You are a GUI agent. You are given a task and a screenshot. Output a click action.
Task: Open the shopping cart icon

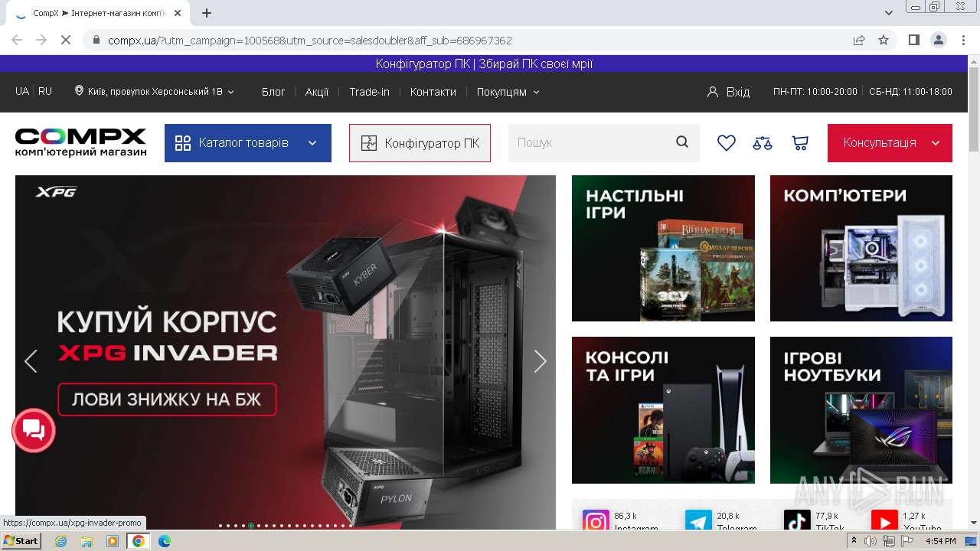point(800,143)
